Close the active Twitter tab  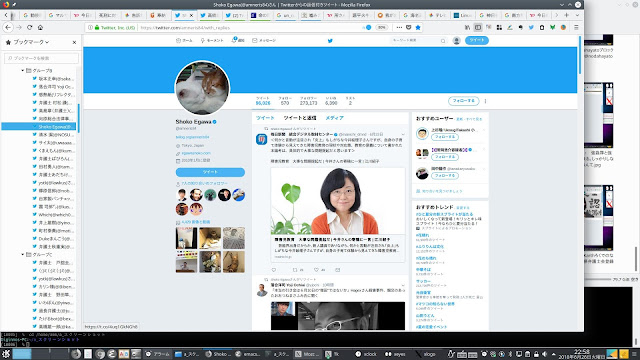click(x=191, y=15)
